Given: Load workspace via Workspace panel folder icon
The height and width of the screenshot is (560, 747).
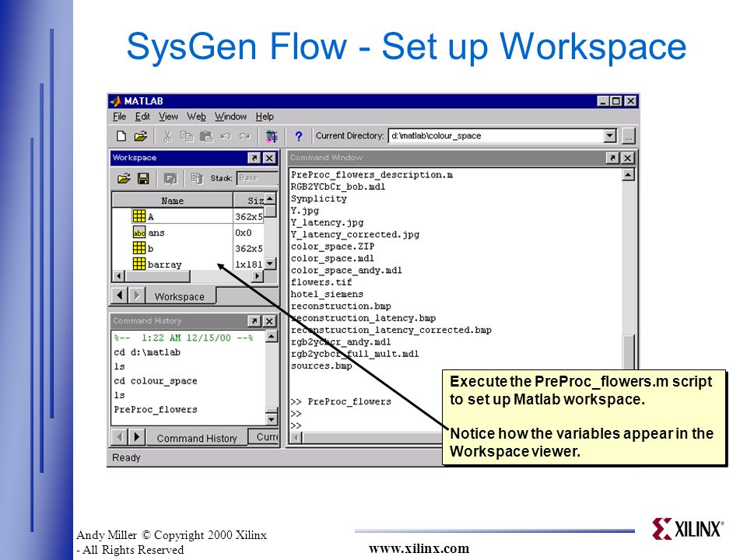Looking at the screenshot, I should tap(124, 179).
